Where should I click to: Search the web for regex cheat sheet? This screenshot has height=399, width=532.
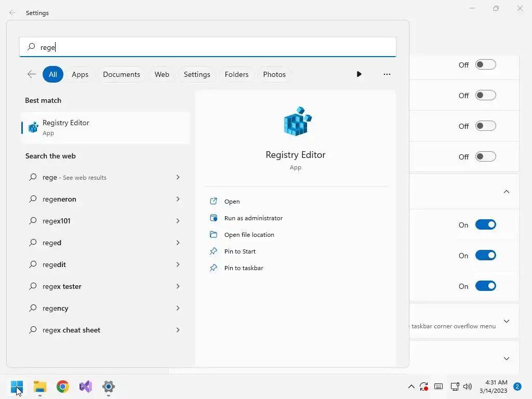[105, 330]
